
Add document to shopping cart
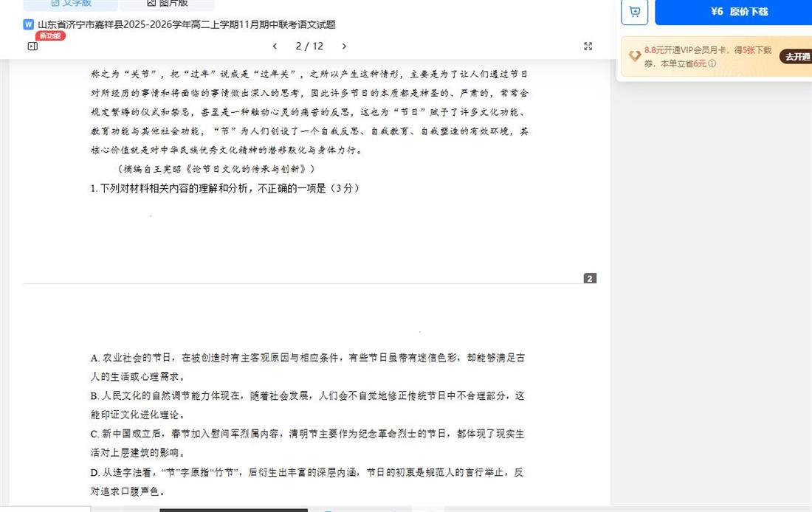tap(635, 12)
